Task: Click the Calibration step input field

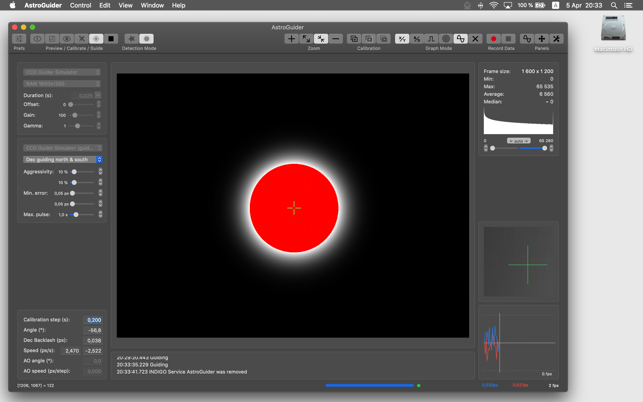Action: [93, 320]
